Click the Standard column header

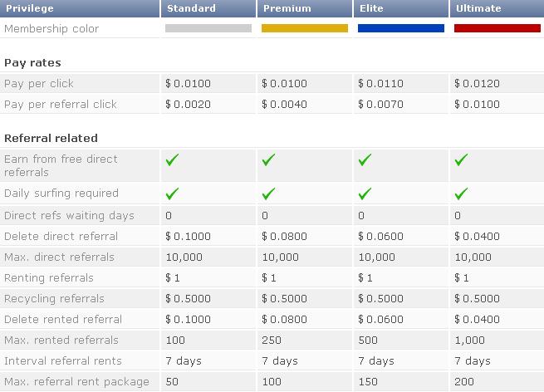pyautogui.click(x=191, y=8)
